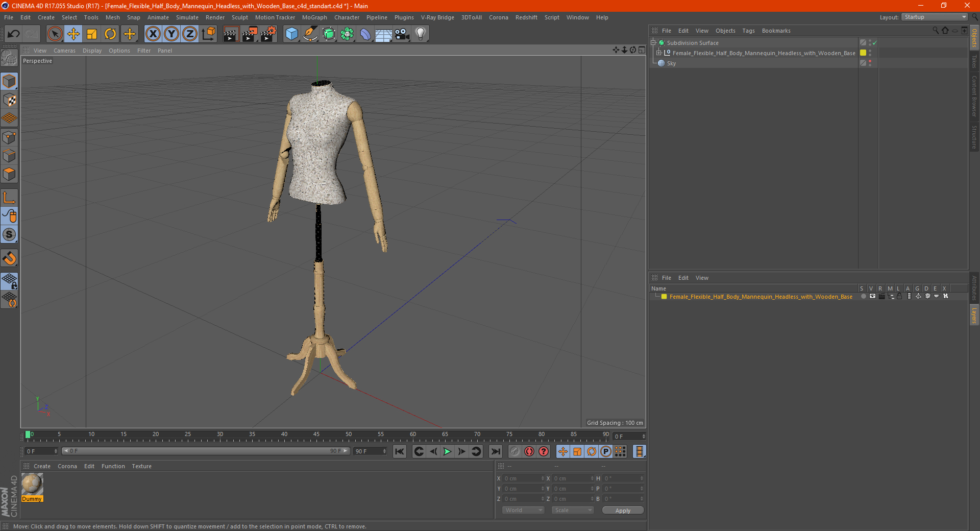Open the Layout Startup dropdown
This screenshot has width=980, height=531.
935,17
